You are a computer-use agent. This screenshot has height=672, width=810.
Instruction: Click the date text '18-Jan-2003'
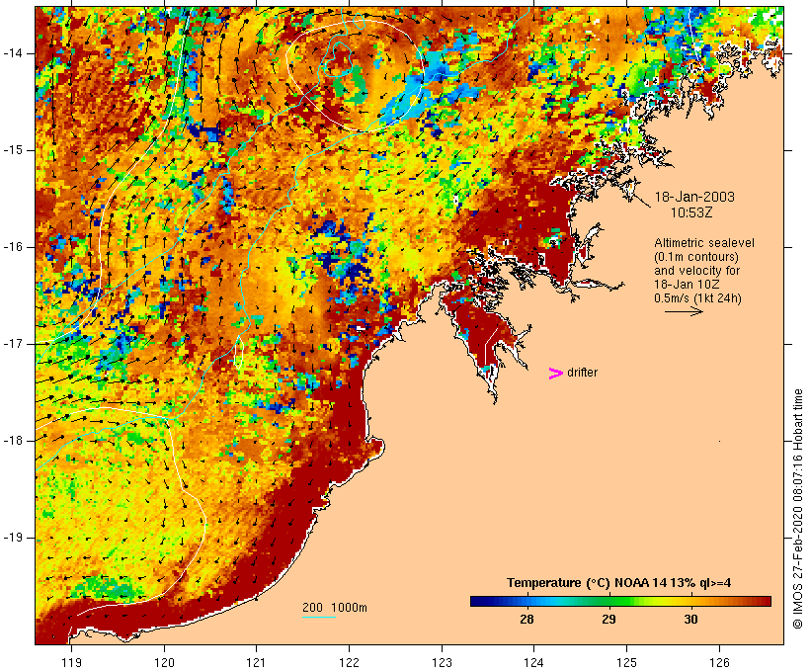pyautogui.click(x=694, y=197)
